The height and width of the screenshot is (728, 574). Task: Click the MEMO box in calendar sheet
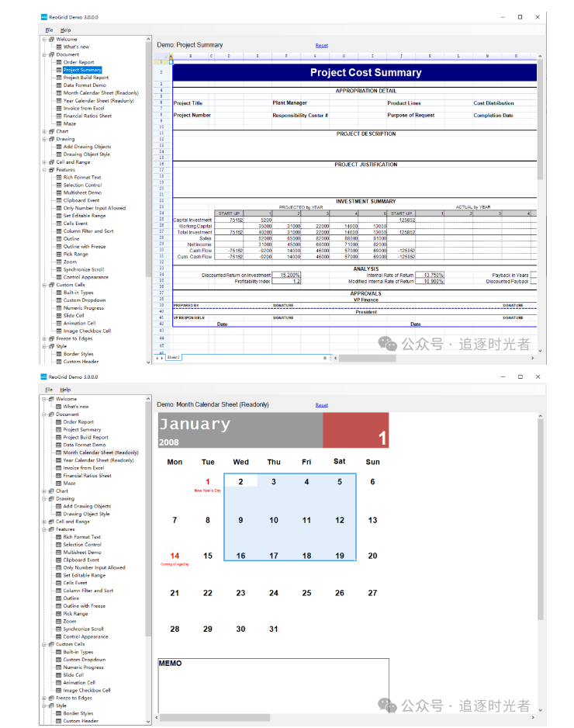pos(273,685)
